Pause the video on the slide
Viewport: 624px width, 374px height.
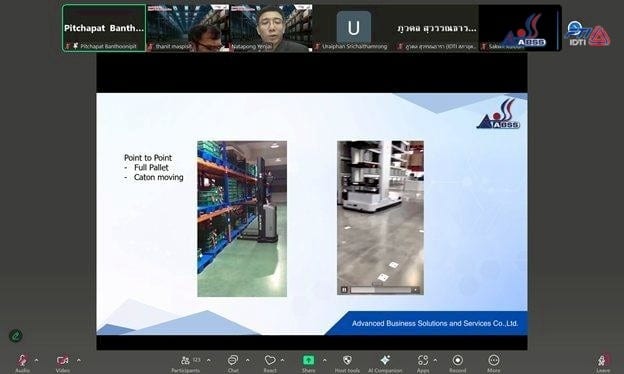[x=344, y=290]
